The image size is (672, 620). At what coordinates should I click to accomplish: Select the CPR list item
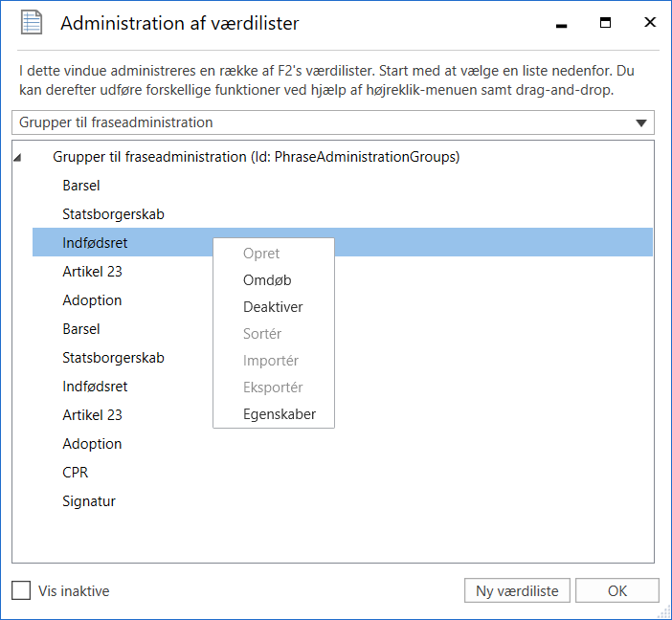click(76, 473)
